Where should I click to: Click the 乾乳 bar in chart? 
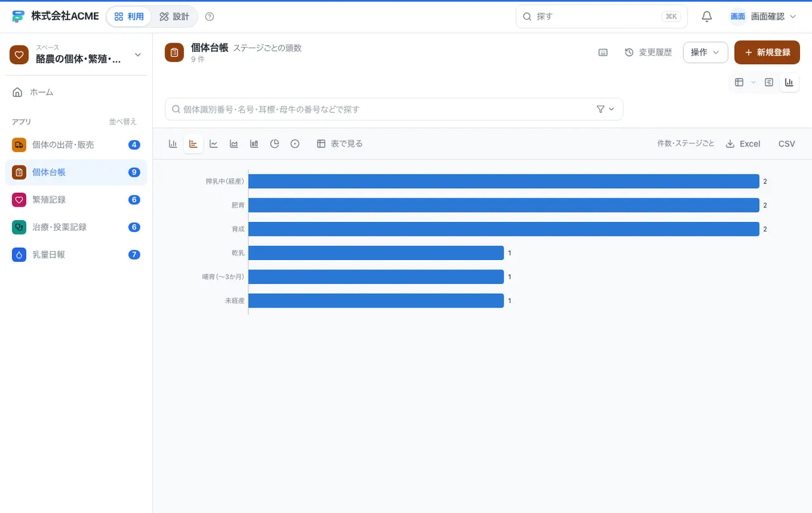376,253
